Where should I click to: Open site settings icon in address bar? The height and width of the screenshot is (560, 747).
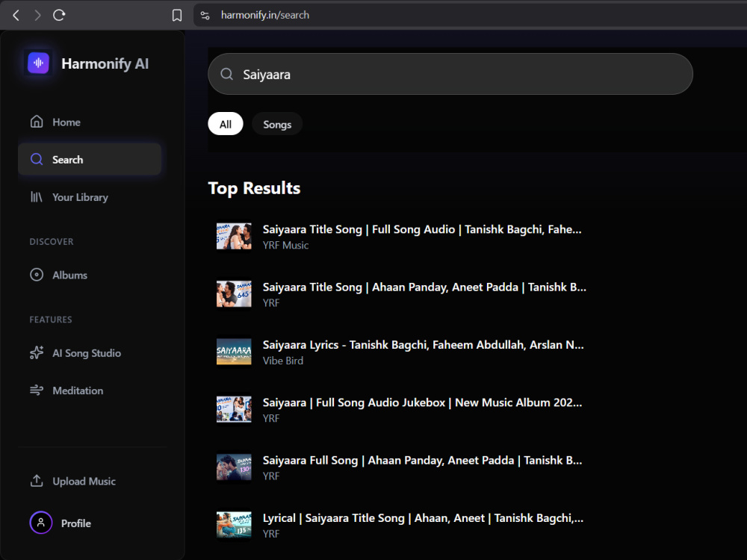(205, 15)
